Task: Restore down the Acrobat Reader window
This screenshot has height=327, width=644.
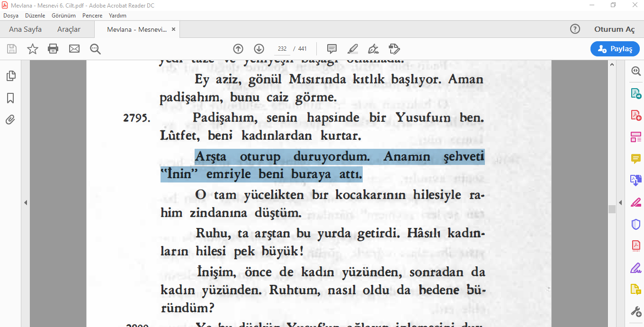Action: tap(613, 5)
